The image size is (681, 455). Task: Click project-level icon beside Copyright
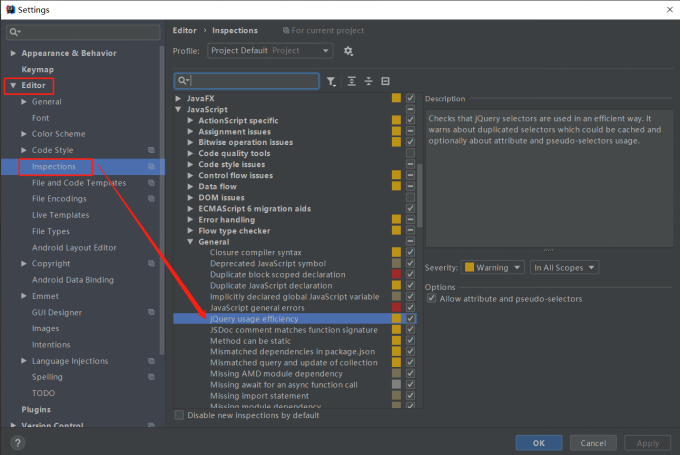(151, 264)
